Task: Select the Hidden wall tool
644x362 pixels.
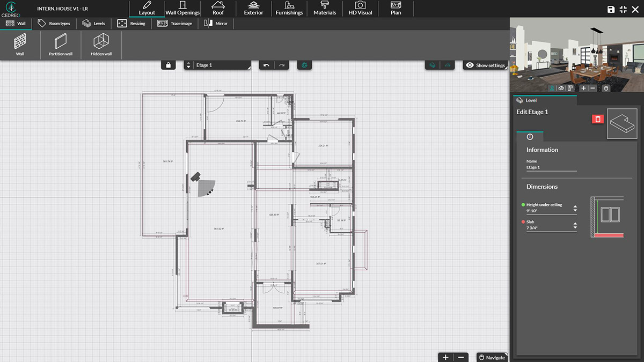Action: [100, 45]
